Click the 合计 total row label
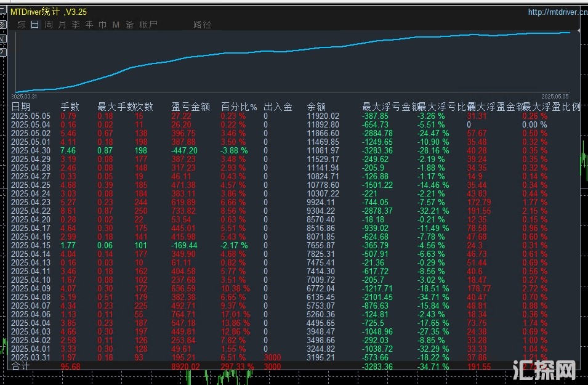The height and width of the screenshot is (385, 588). [x=20, y=367]
